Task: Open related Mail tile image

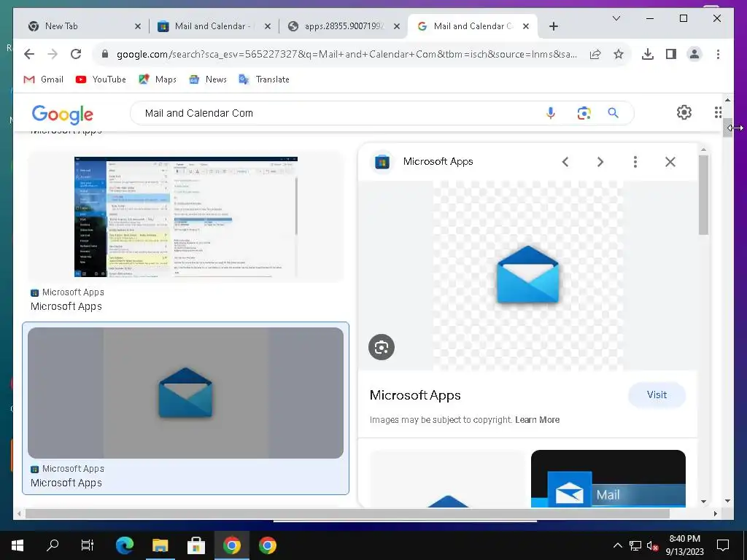Action: coord(608,478)
